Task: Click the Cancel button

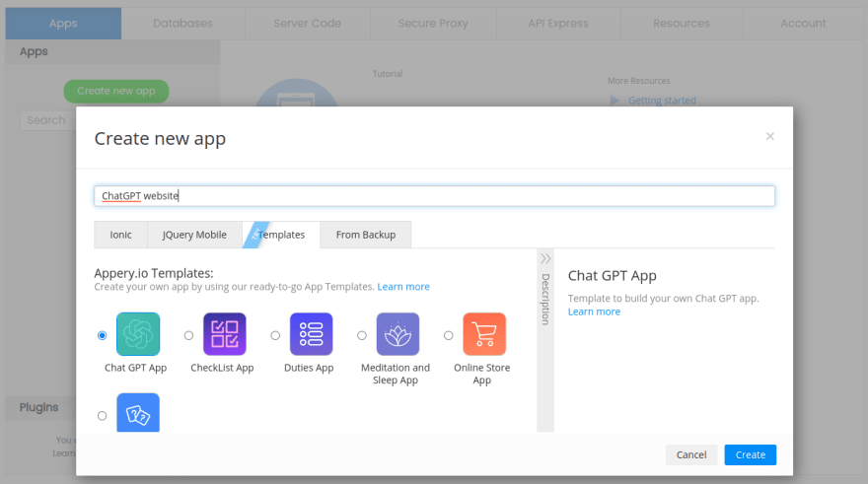Action: pos(691,454)
